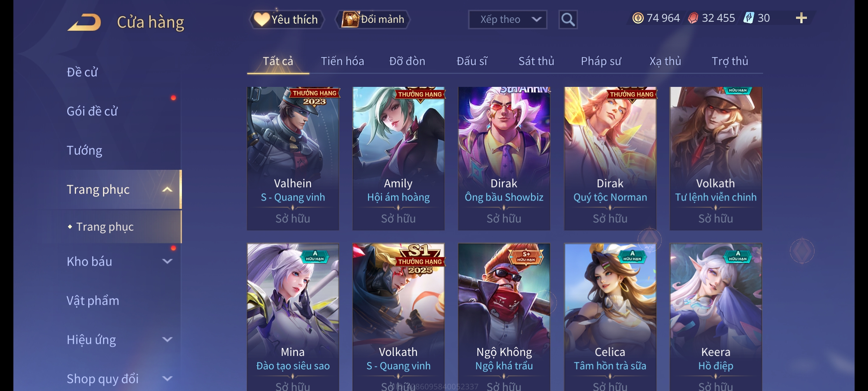Expand the Hiệu ứng sidebar section
The height and width of the screenshot is (391, 868).
pyautogui.click(x=167, y=339)
